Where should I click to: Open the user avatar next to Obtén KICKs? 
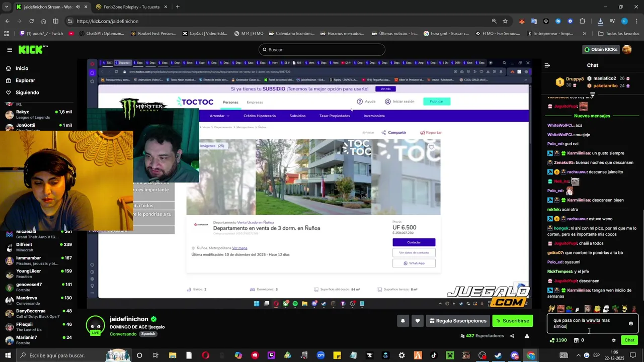tap(626, 49)
